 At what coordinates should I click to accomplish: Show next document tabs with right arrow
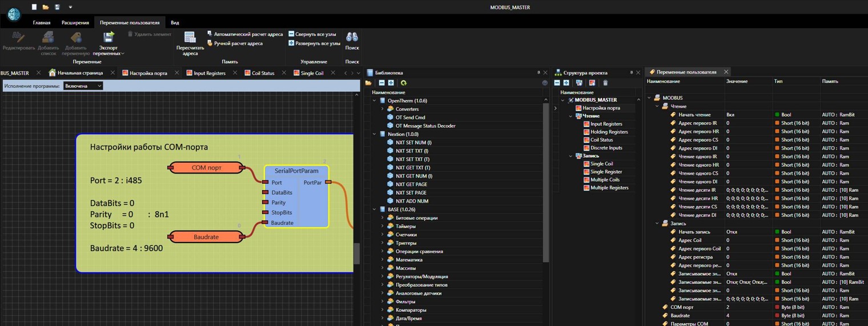[x=352, y=73]
